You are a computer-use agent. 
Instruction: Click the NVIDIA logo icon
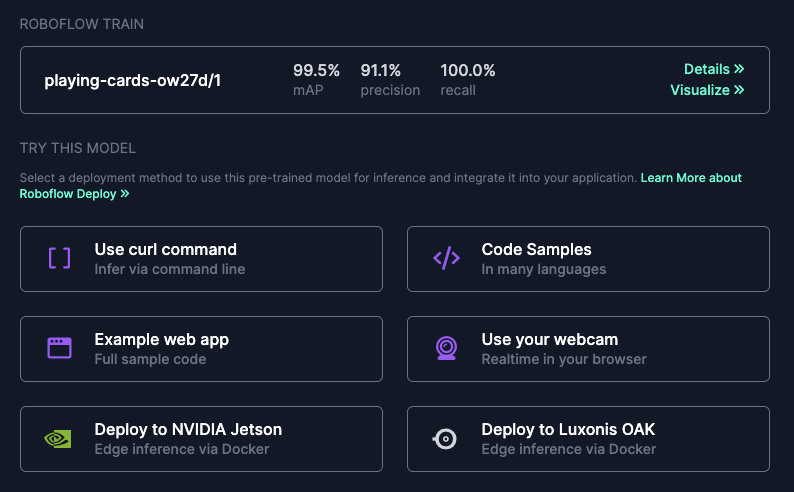58,438
